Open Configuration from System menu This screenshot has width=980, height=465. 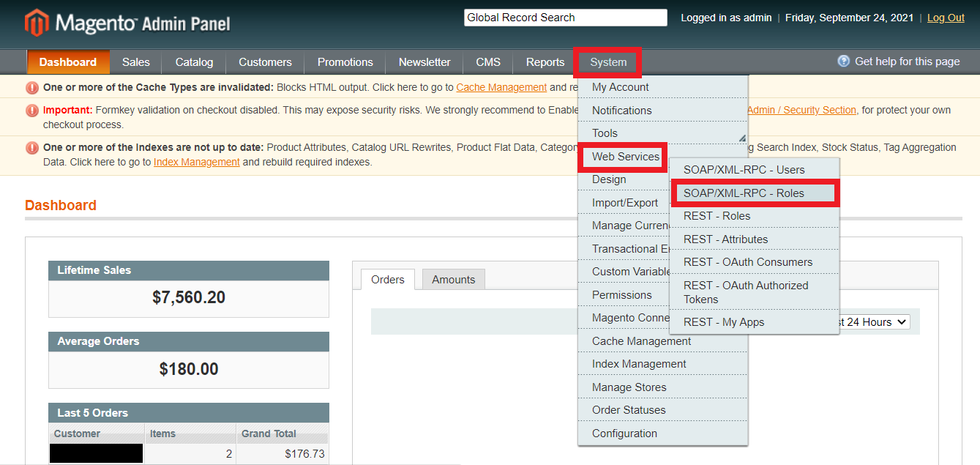(624, 434)
